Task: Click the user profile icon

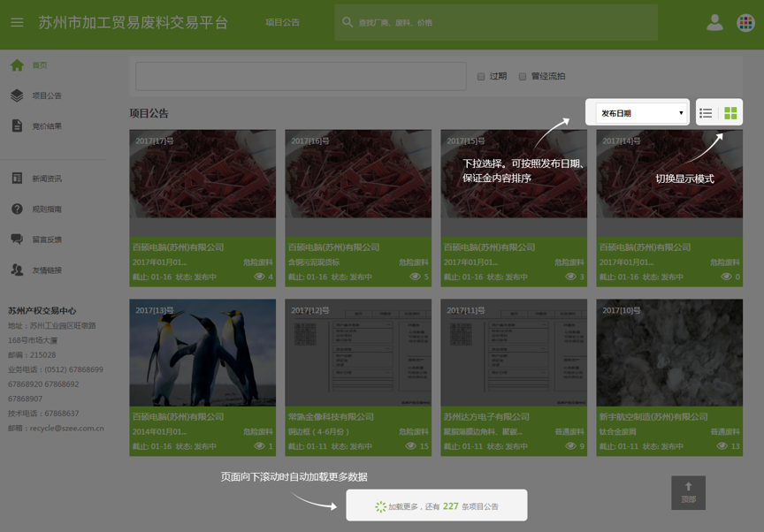Action: (714, 23)
